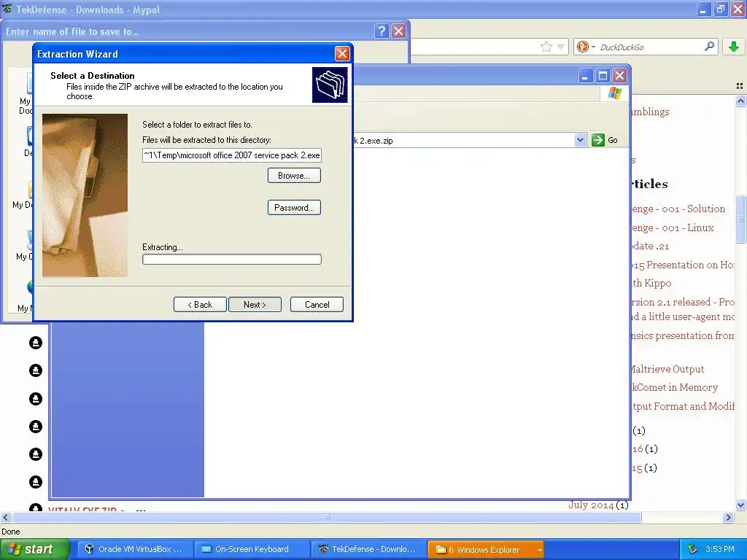Click the system tray icon beside the clock
The image size is (747, 560).
click(x=693, y=549)
